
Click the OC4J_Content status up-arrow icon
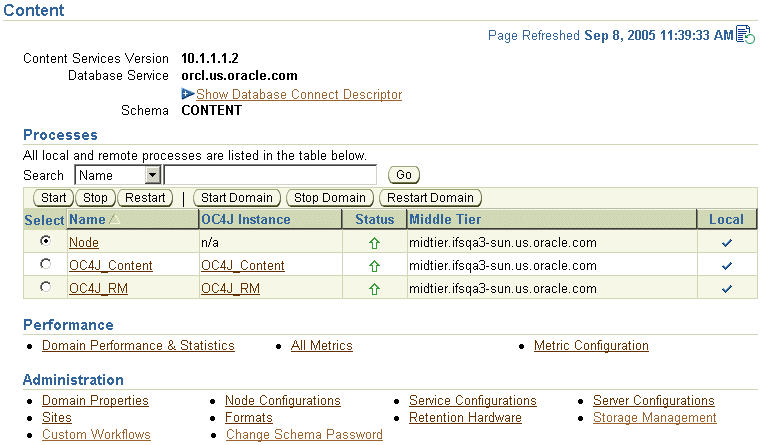374,266
